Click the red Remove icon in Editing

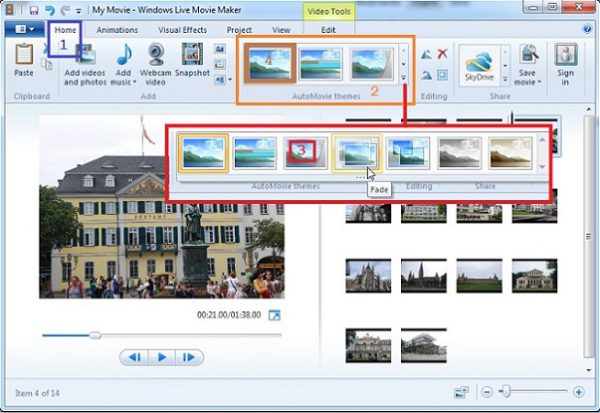(x=442, y=54)
